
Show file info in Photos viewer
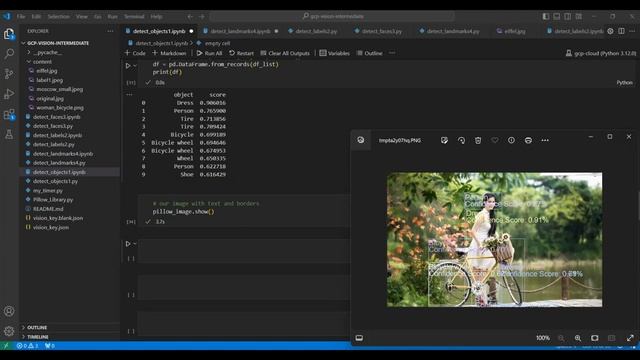511,140
